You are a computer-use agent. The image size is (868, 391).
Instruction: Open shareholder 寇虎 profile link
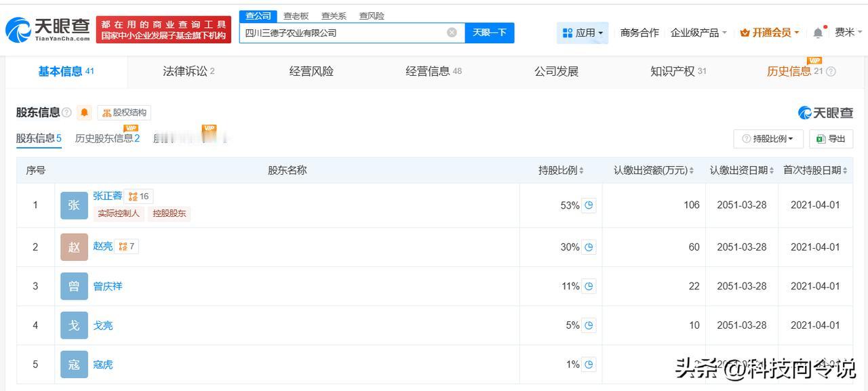[103, 365]
